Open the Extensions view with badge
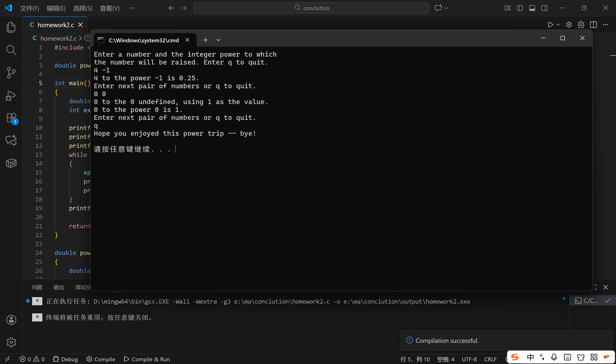 pos(11,118)
